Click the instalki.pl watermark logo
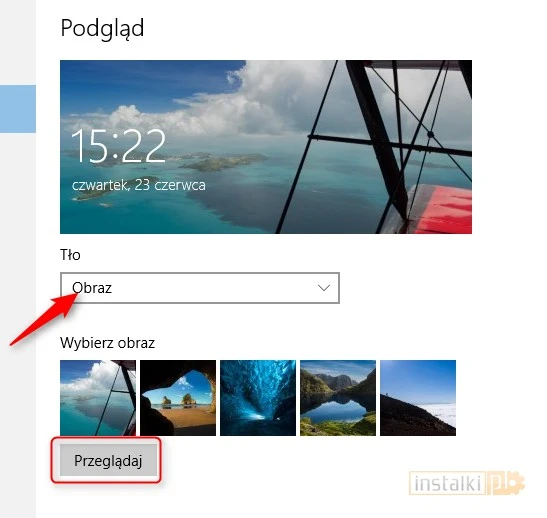The width and height of the screenshot is (547, 518). (467, 483)
